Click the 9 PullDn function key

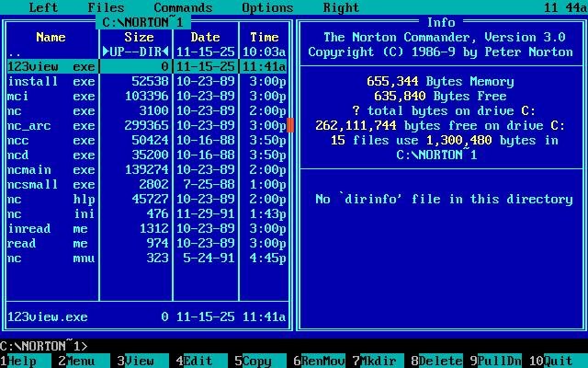[x=496, y=361]
